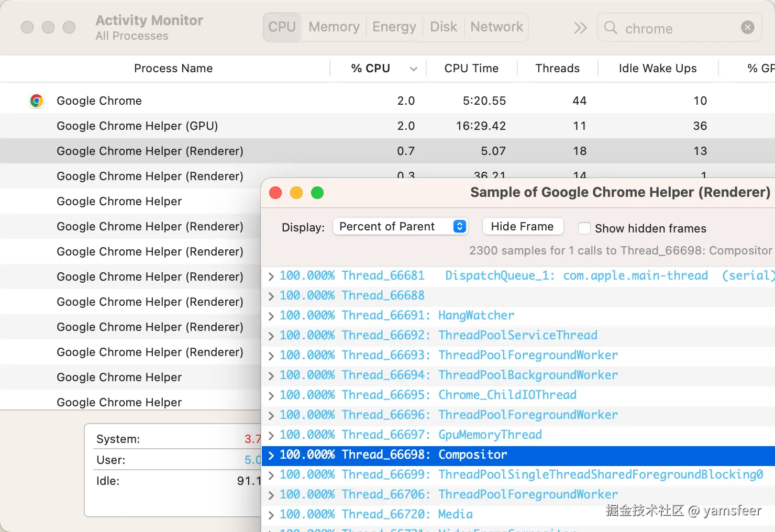
Task: Click the Google Chrome app icon in process list
Action: pyautogui.click(x=37, y=101)
